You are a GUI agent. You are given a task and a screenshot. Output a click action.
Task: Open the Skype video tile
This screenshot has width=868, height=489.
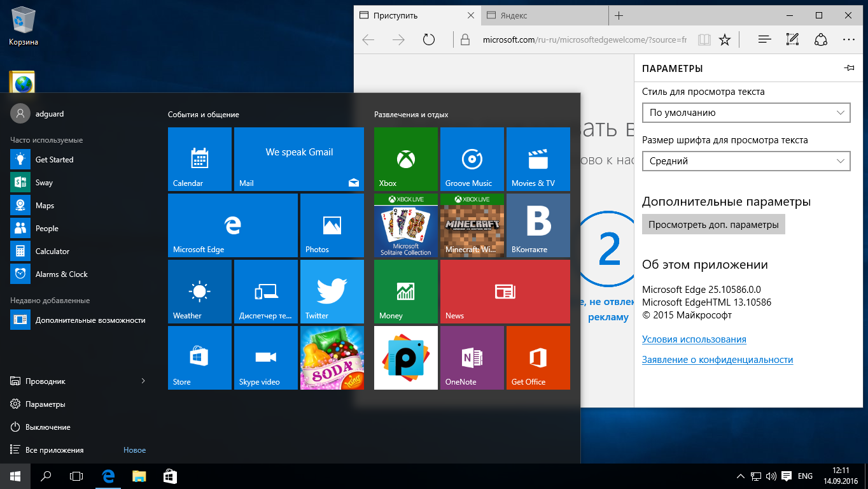266,358
